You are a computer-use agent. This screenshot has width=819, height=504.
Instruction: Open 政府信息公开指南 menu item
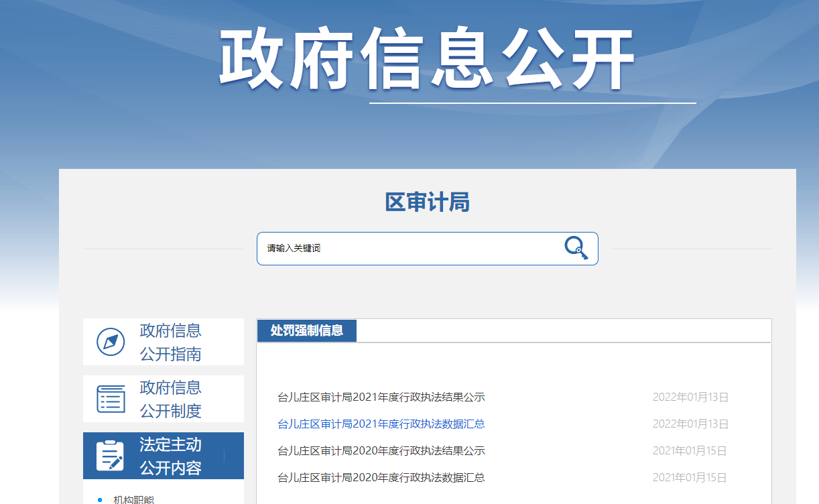(x=164, y=342)
